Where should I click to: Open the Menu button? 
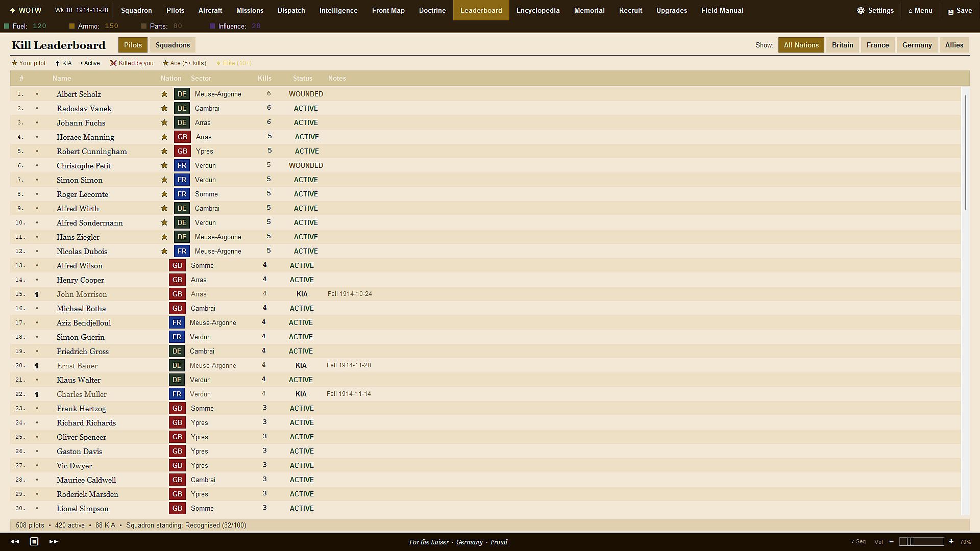[920, 10]
